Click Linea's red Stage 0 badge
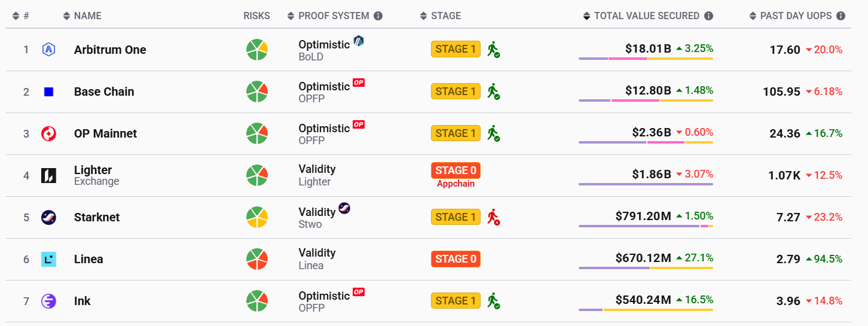 pyautogui.click(x=456, y=259)
